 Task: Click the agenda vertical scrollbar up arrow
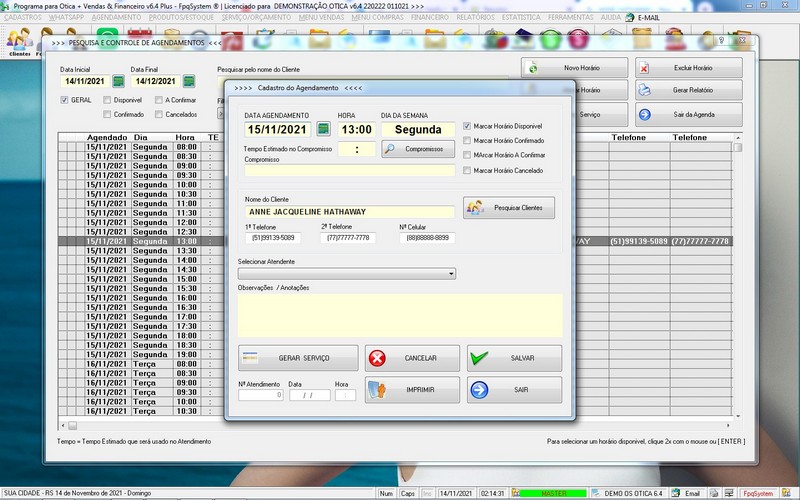pos(737,138)
